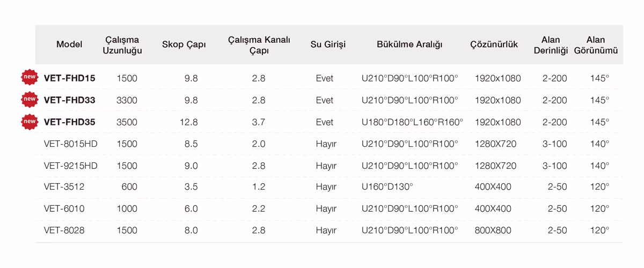Select the VET-8015HD model name
The width and height of the screenshot is (644, 268).
click(x=71, y=144)
